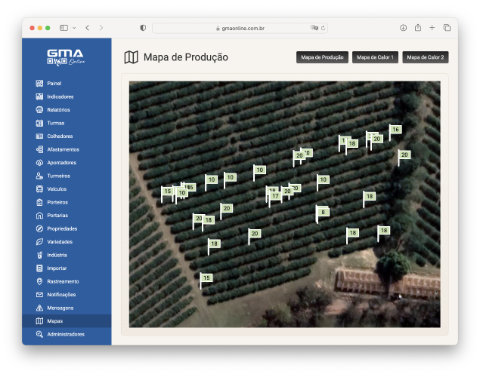This screenshot has height=377, width=480.
Task: Click the gmaonline.com.br address bar
Action: tap(240, 28)
